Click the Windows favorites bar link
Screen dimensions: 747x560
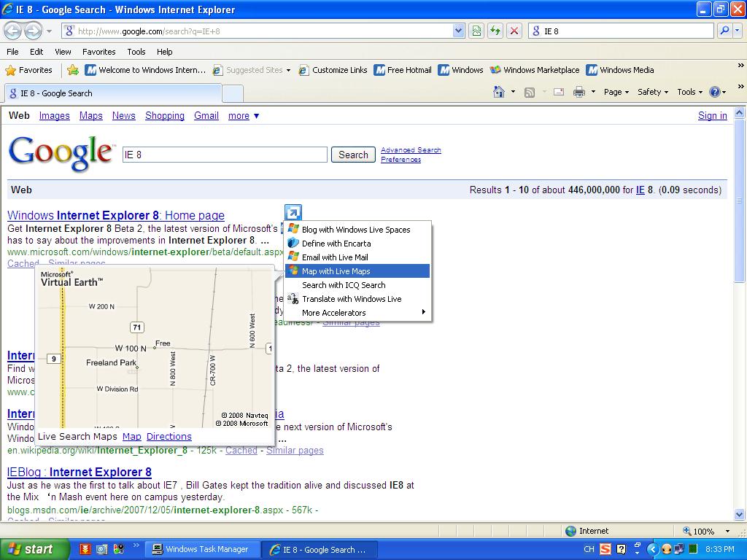point(461,70)
